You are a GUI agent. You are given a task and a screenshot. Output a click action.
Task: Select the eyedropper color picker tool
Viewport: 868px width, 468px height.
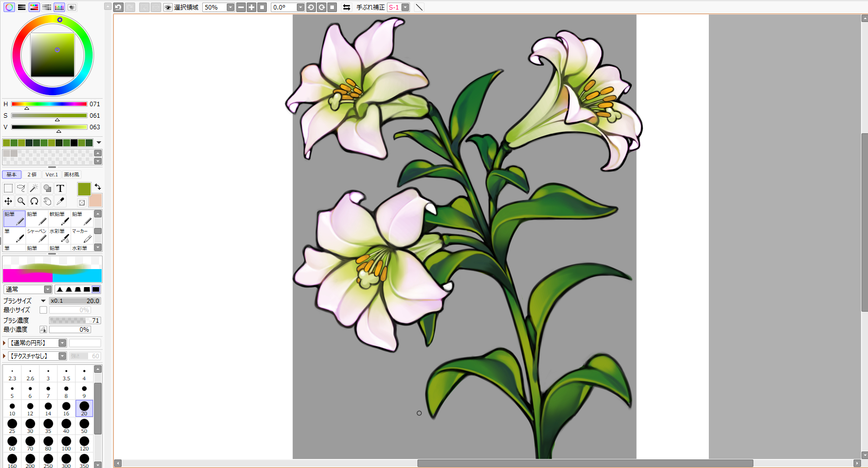coord(60,201)
